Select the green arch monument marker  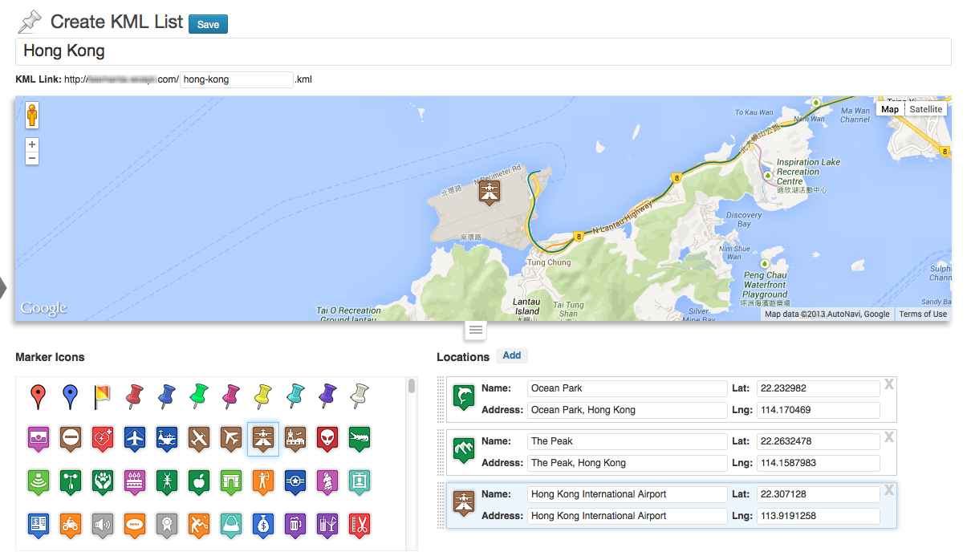(231, 482)
